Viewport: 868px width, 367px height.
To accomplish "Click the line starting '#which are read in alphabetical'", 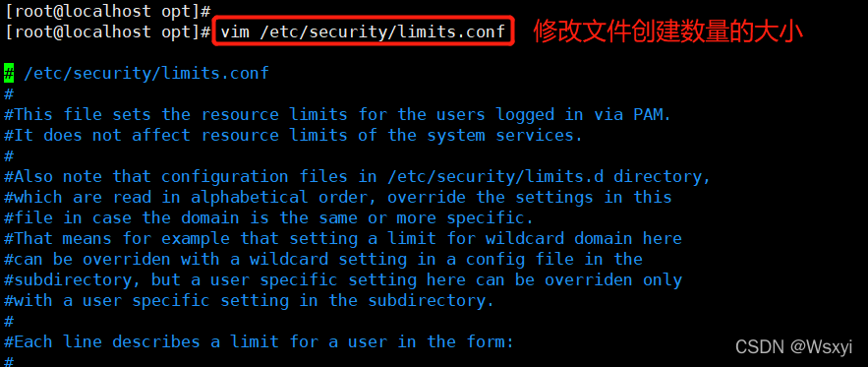I will click(338, 198).
